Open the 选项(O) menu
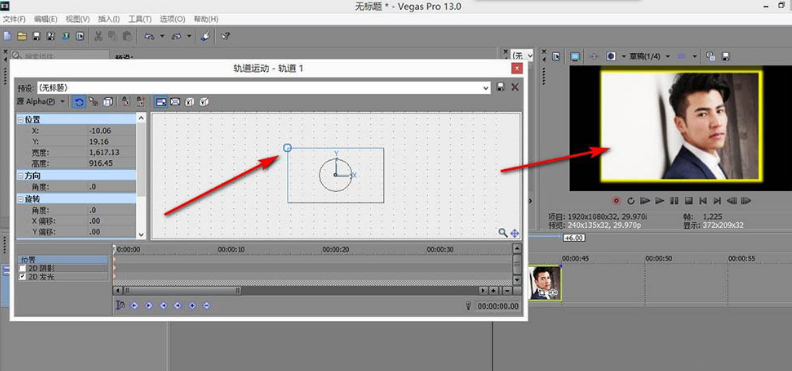The height and width of the screenshot is (371, 792). [172, 19]
